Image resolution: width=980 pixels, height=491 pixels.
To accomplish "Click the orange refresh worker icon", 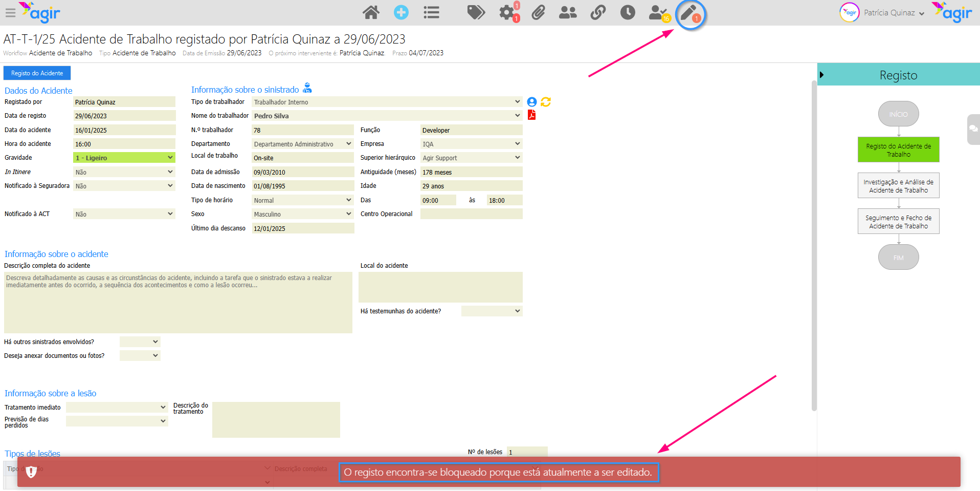I will pyautogui.click(x=546, y=102).
